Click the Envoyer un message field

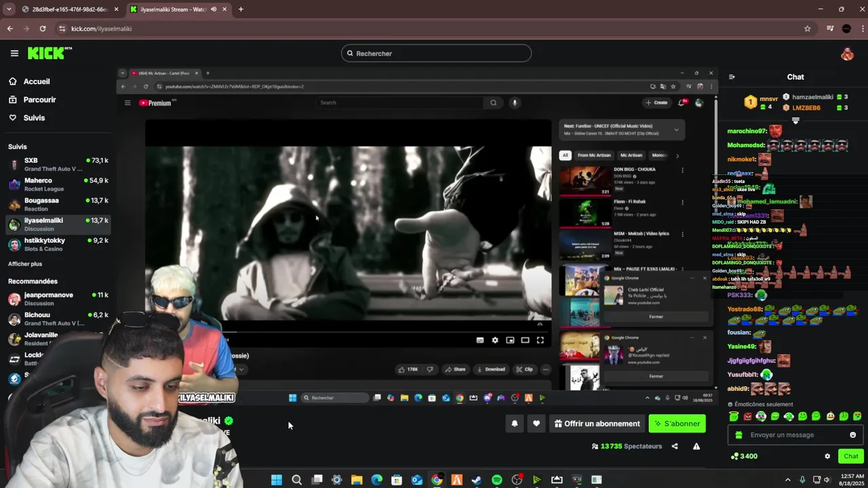click(x=797, y=434)
